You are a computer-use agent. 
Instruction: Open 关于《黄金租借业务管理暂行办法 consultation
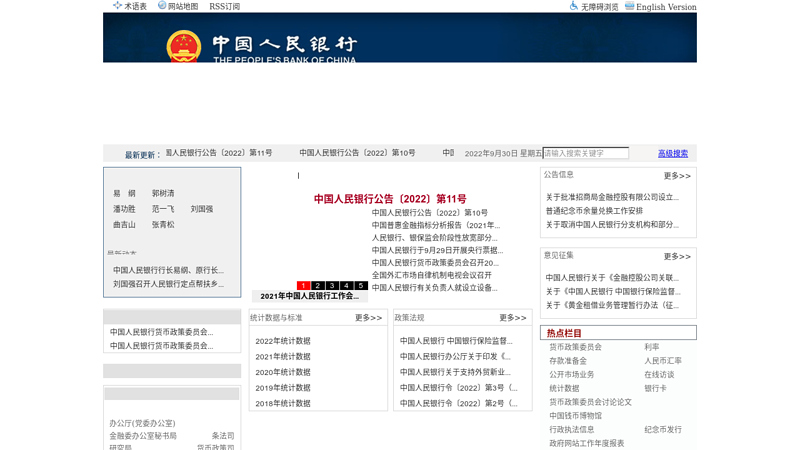[x=612, y=306]
